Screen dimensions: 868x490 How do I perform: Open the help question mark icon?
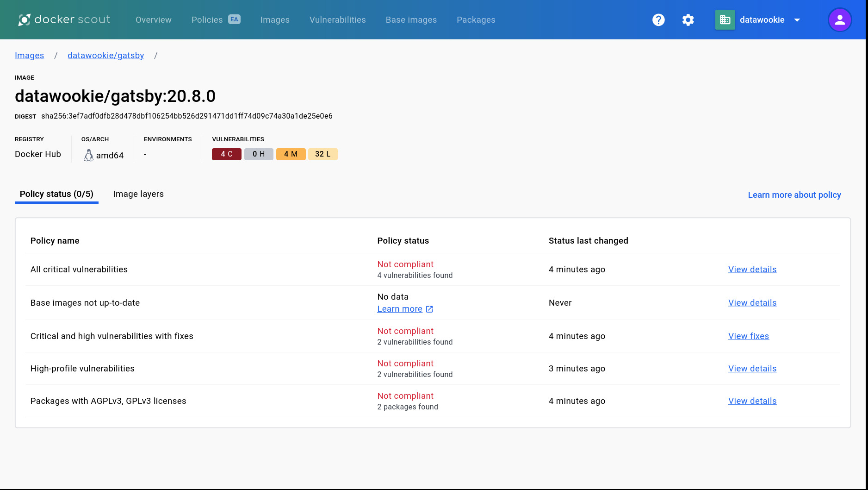pos(658,20)
